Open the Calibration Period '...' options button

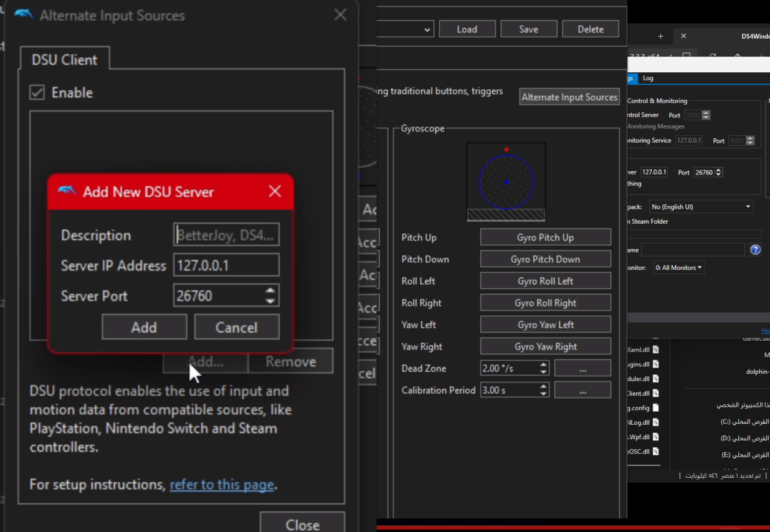(582, 390)
